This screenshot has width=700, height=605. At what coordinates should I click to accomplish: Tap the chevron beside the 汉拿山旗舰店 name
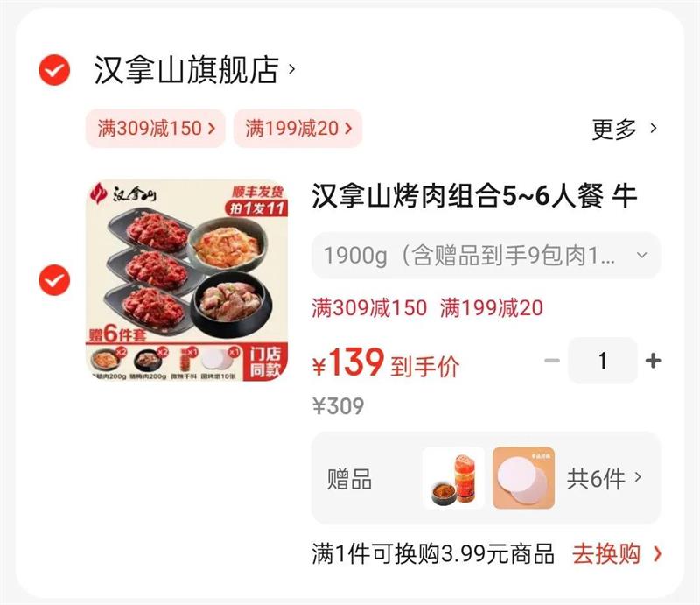(x=292, y=69)
